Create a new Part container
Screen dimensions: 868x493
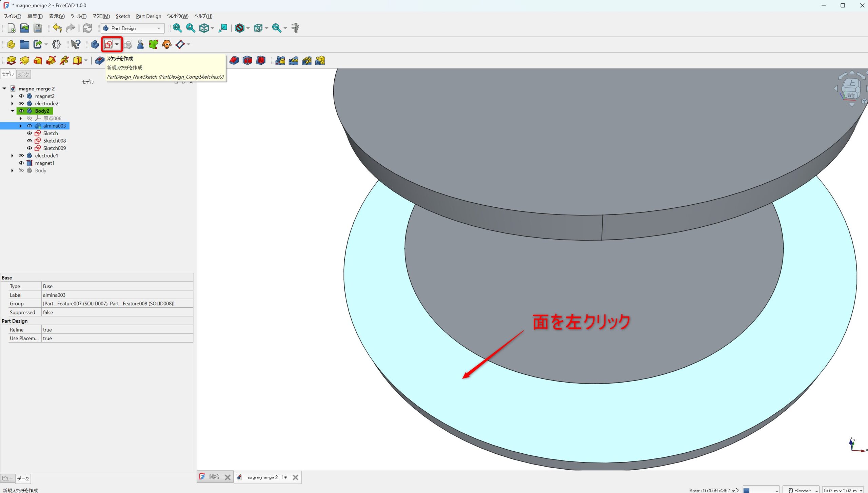point(11,44)
